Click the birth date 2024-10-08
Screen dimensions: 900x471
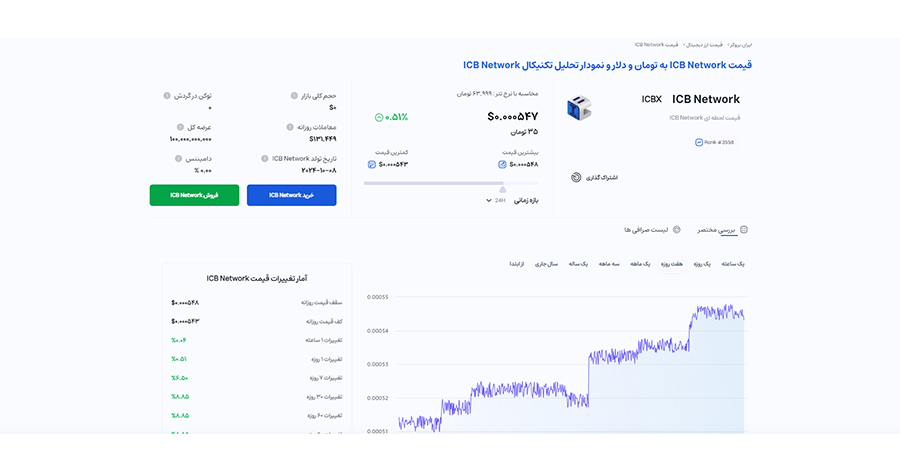click(x=319, y=170)
